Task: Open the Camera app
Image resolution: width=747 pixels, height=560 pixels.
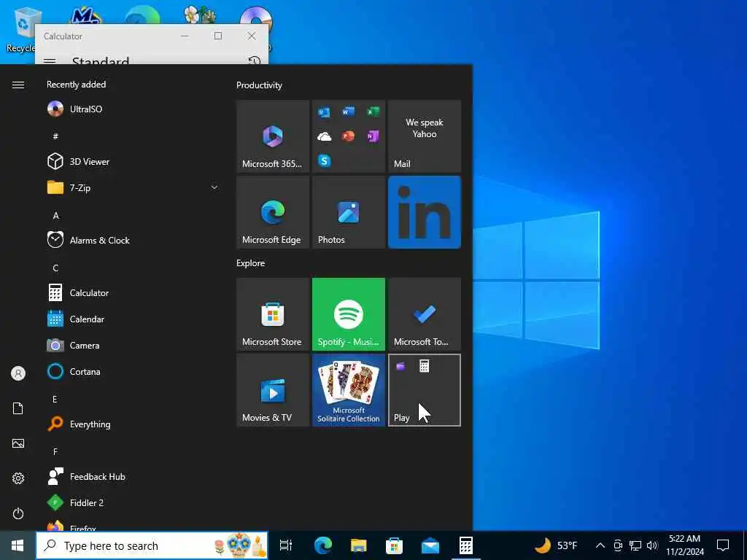Action: click(x=133, y=345)
